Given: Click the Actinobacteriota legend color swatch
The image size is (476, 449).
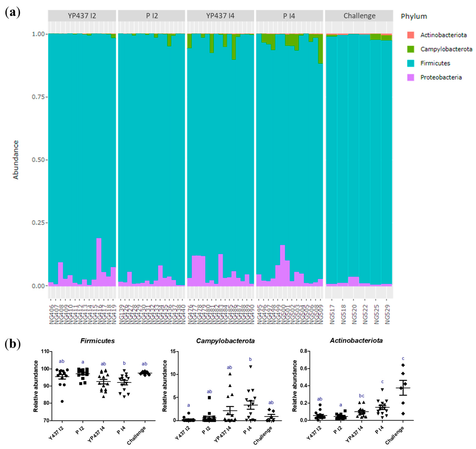Looking at the screenshot, I should coord(410,35).
